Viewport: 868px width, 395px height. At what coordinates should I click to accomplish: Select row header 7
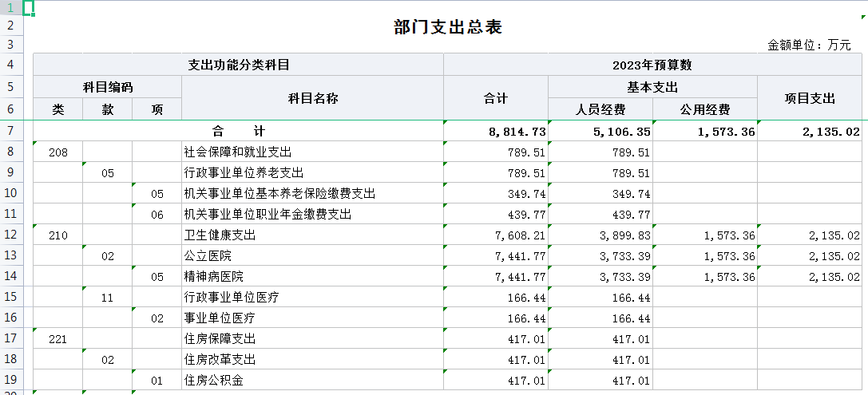(11, 131)
